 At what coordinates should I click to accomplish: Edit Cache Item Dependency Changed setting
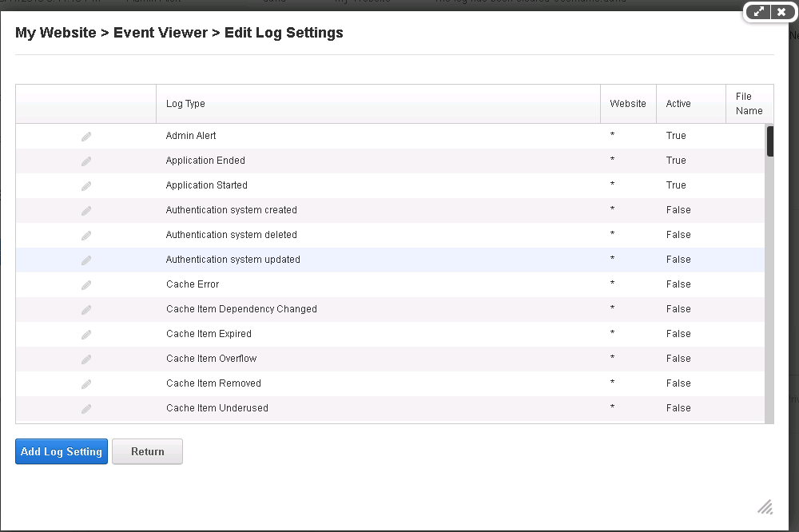[x=86, y=310]
